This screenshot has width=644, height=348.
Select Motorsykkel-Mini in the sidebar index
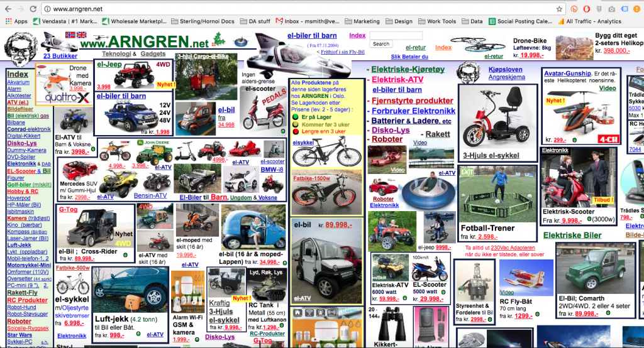tap(29, 265)
